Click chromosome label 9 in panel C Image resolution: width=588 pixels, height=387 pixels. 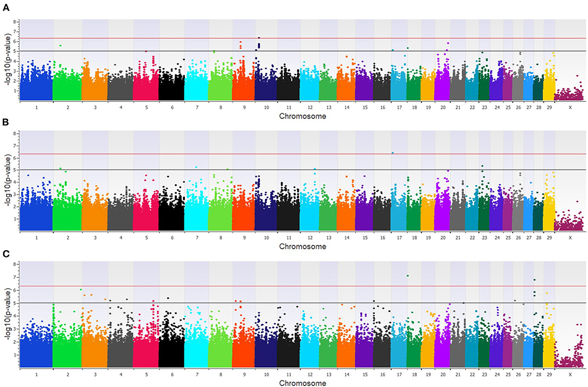tap(244, 374)
